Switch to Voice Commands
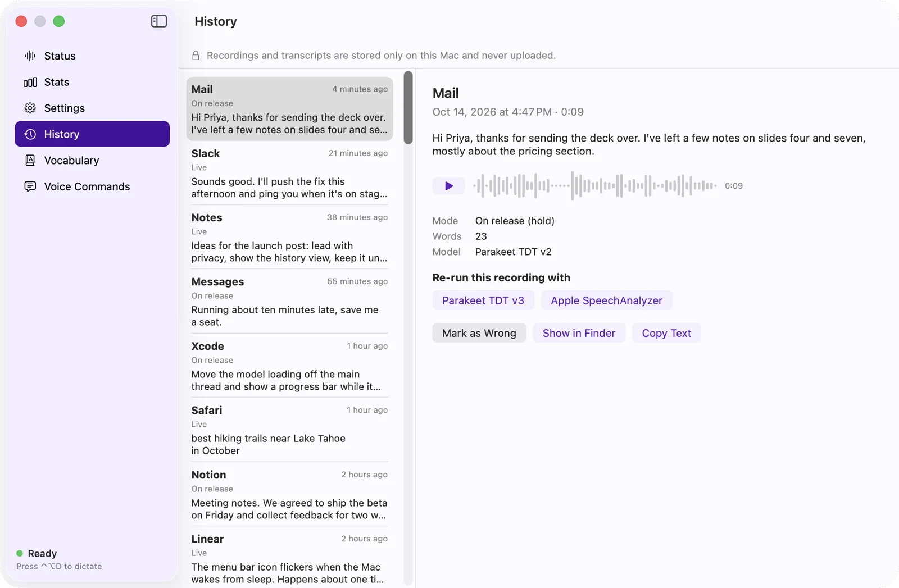 click(x=92, y=186)
